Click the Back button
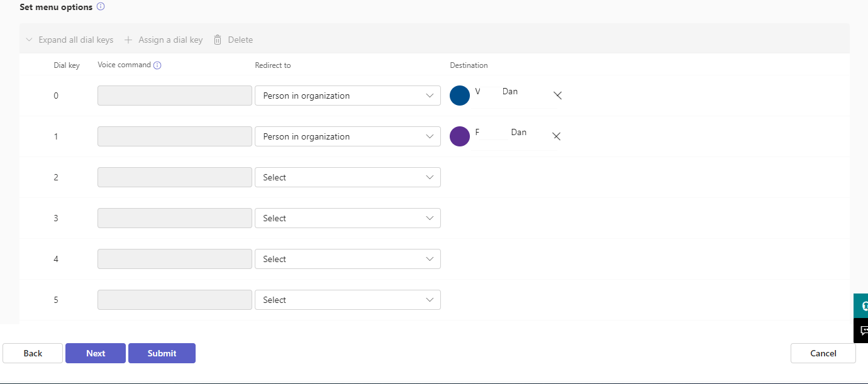Screen dimensions: 868x384 pyautogui.click(x=32, y=353)
